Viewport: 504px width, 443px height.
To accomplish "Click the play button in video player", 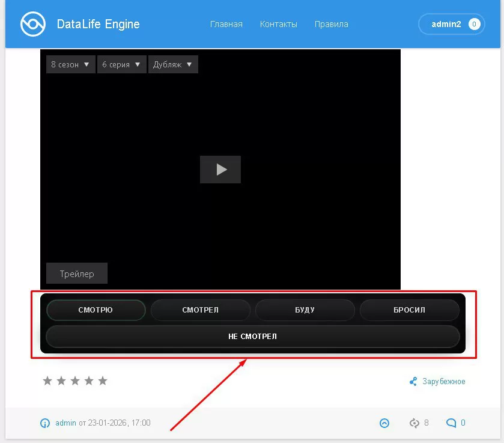I will (220, 170).
